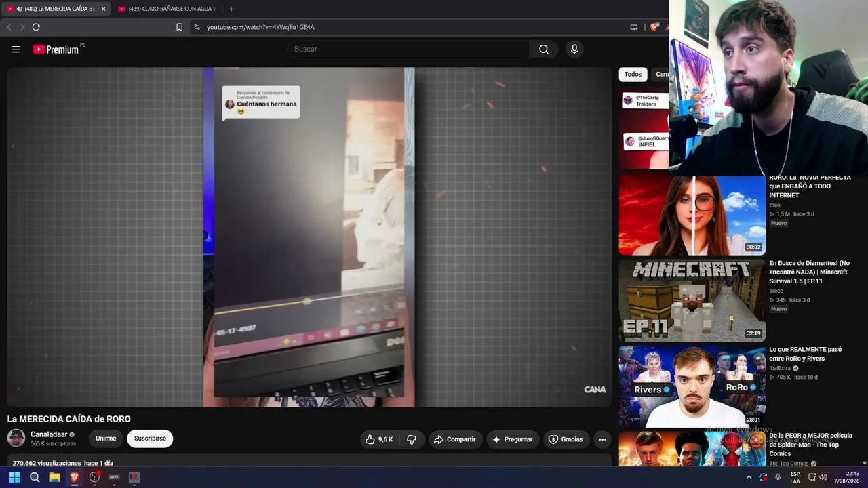Screen dimensions: 868x488
Task: Open the Spider-Man movies ranking thumbnail
Action: 692,449
